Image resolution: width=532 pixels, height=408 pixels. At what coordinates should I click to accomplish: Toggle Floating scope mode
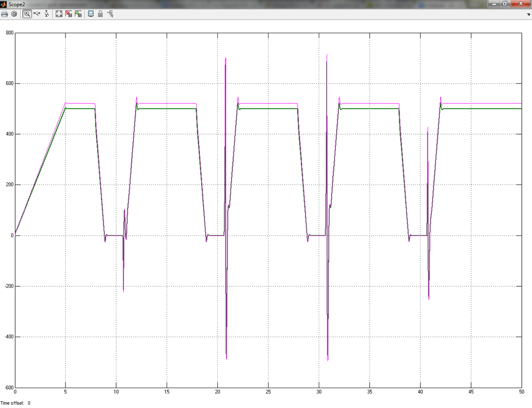coord(91,14)
